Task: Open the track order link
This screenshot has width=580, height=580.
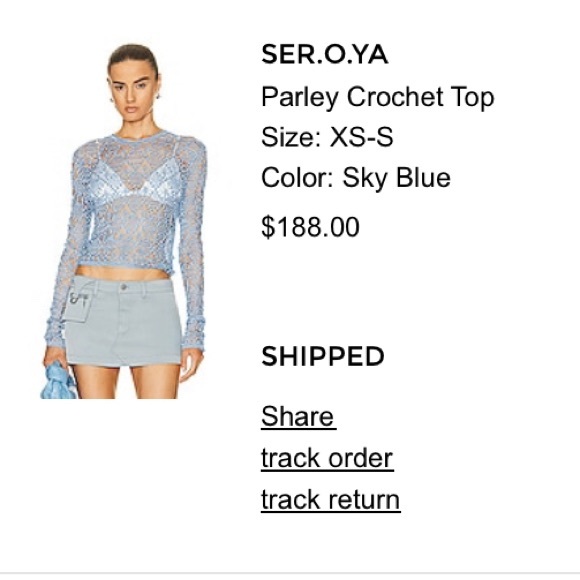Action: click(x=327, y=458)
